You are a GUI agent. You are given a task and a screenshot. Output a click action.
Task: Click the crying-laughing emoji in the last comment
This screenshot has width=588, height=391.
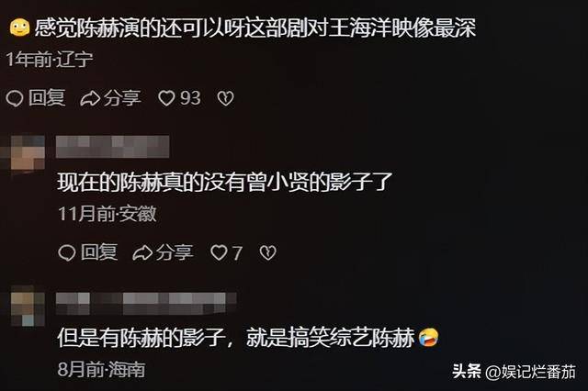click(x=429, y=338)
